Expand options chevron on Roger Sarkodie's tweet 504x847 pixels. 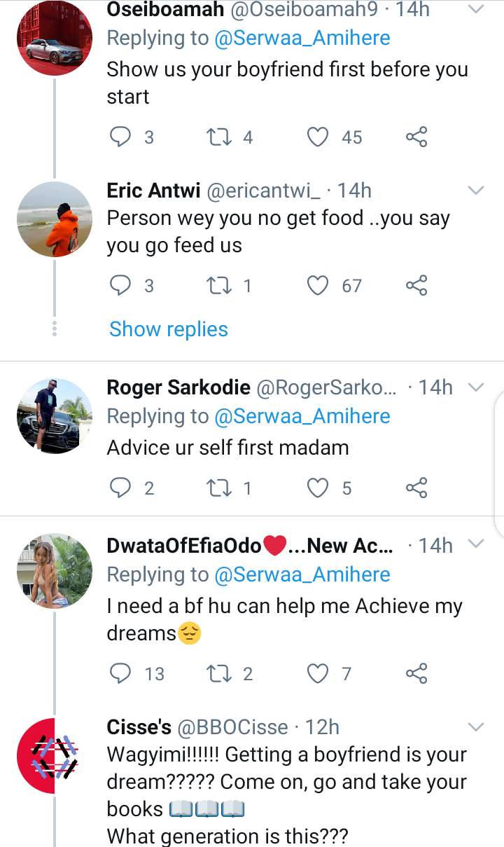tap(476, 387)
